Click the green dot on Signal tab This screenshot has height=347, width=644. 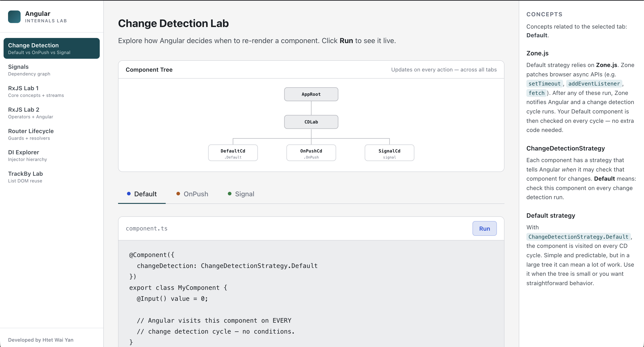tap(229, 194)
